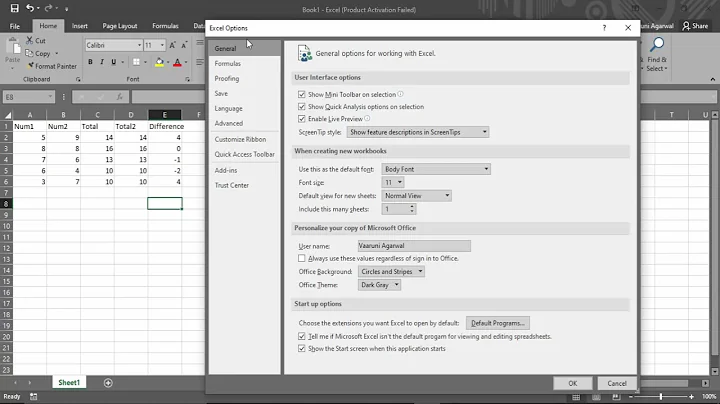This screenshot has width=720, height=404.
Task: Click the User name text field
Action: point(414,246)
